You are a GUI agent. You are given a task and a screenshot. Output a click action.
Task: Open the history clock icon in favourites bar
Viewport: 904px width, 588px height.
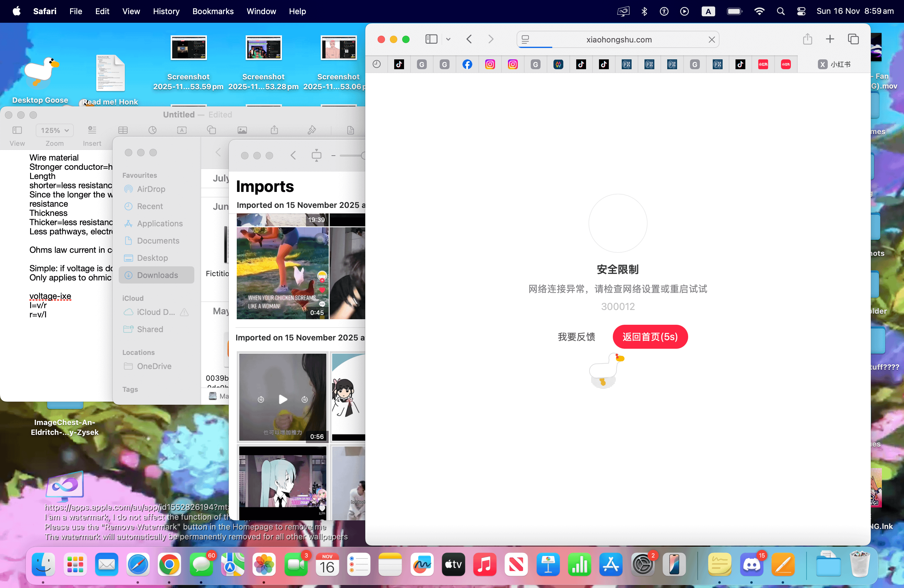pyautogui.click(x=376, y=64)
